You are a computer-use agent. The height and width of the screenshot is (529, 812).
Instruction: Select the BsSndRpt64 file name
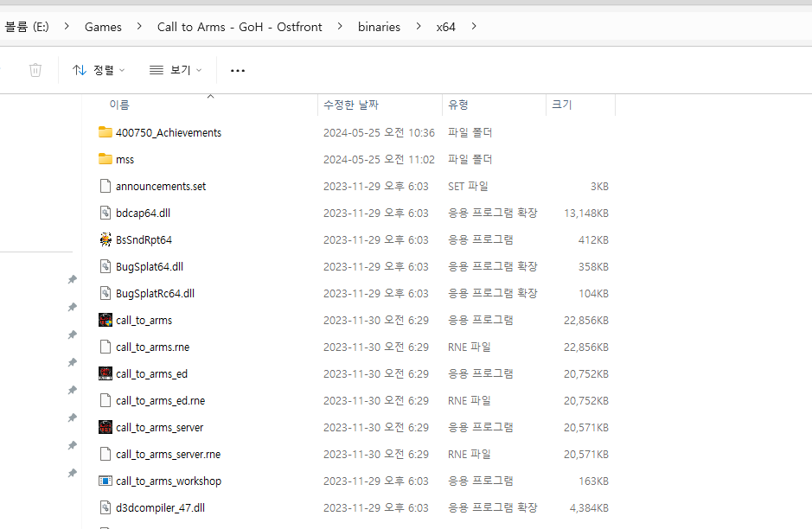pyautogui.click(x=144, y=240)
